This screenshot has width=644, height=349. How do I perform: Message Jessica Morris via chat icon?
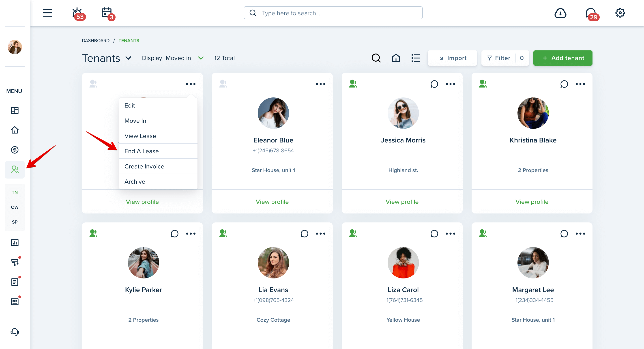(434, 84)
